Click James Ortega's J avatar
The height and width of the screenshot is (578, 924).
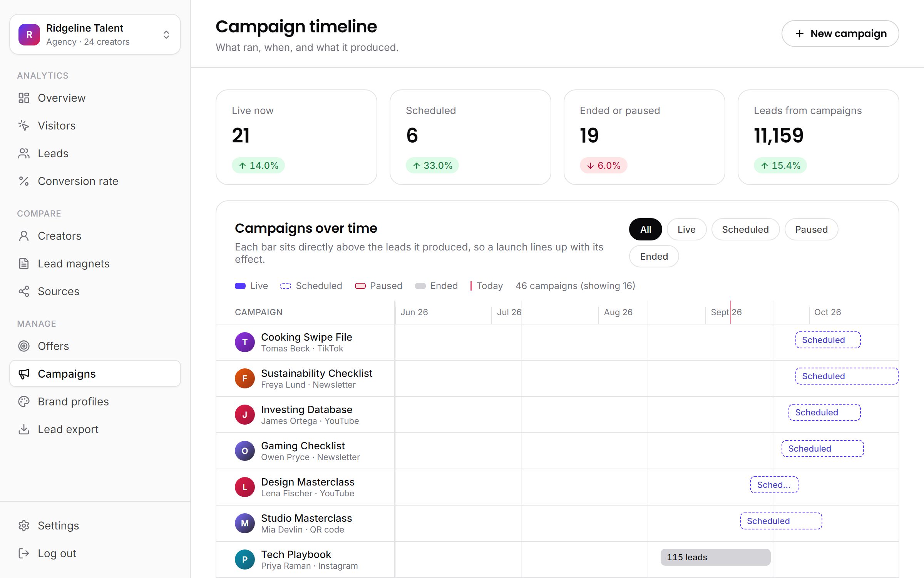pyautogui.click(x=245, y=415)
